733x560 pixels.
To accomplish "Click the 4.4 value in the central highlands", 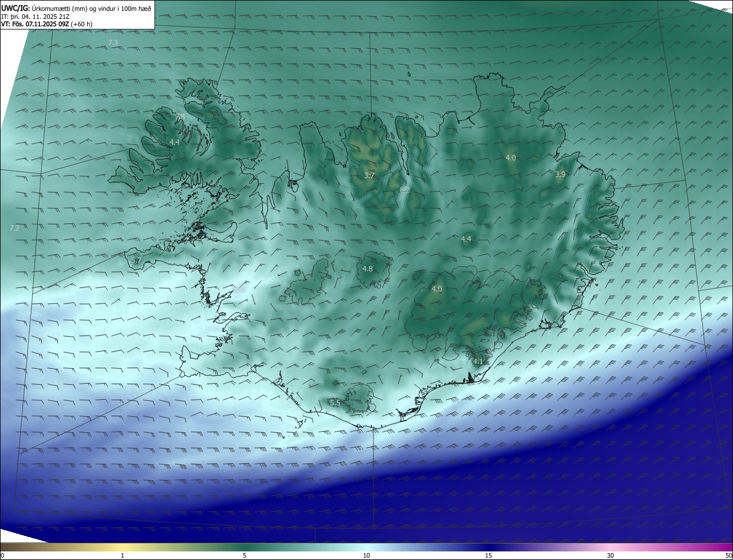I will coord(466,239).
